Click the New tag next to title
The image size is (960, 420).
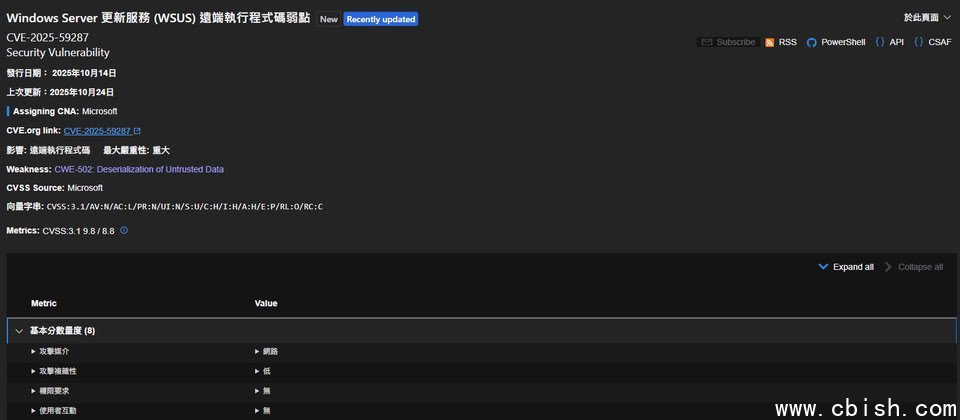[x=328, y=19]
